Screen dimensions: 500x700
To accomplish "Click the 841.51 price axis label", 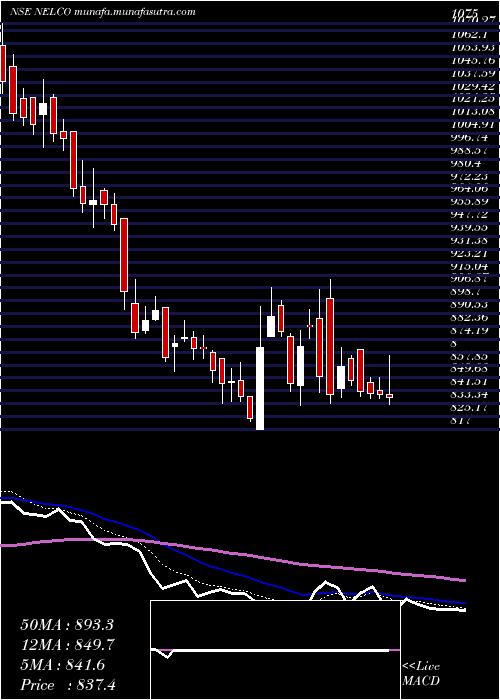I will (x=470, y=382).
